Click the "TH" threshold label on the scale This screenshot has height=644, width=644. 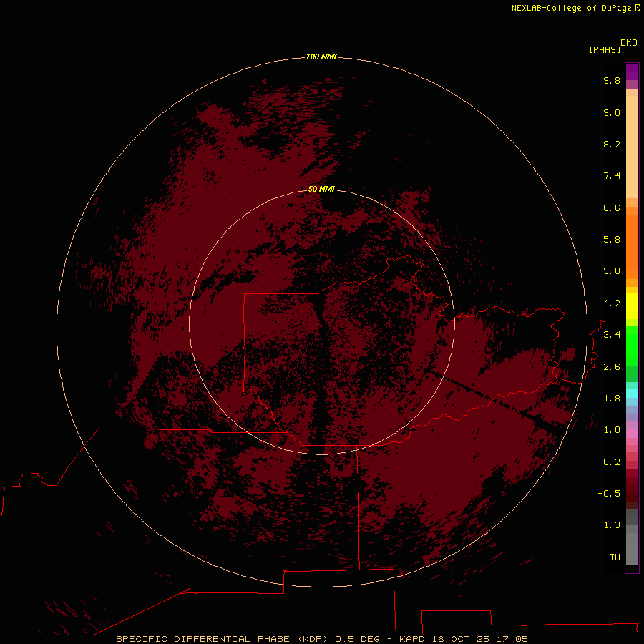pyautogui.click(x=615, y=557)
